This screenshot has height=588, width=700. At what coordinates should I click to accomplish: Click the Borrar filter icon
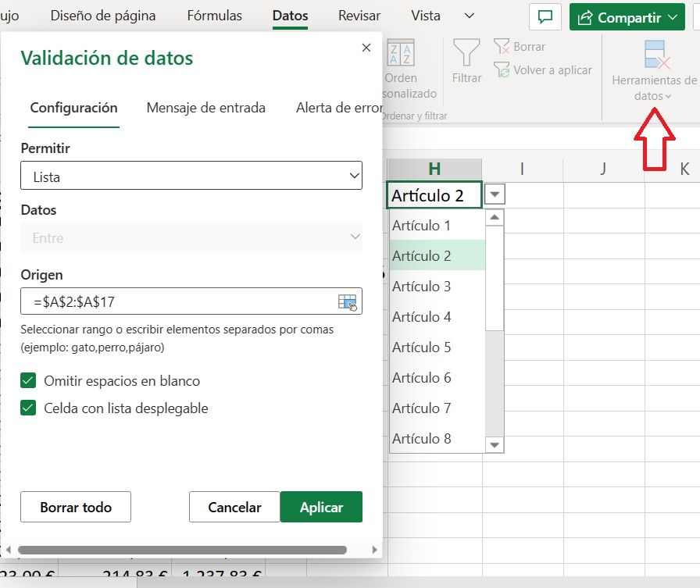pos(502,47)
